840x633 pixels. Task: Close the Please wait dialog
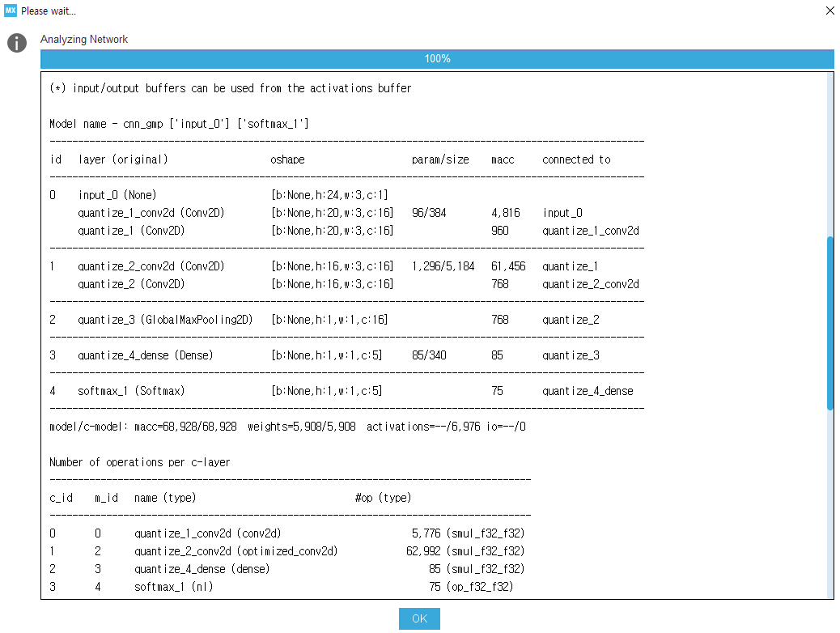click(829, 11)
